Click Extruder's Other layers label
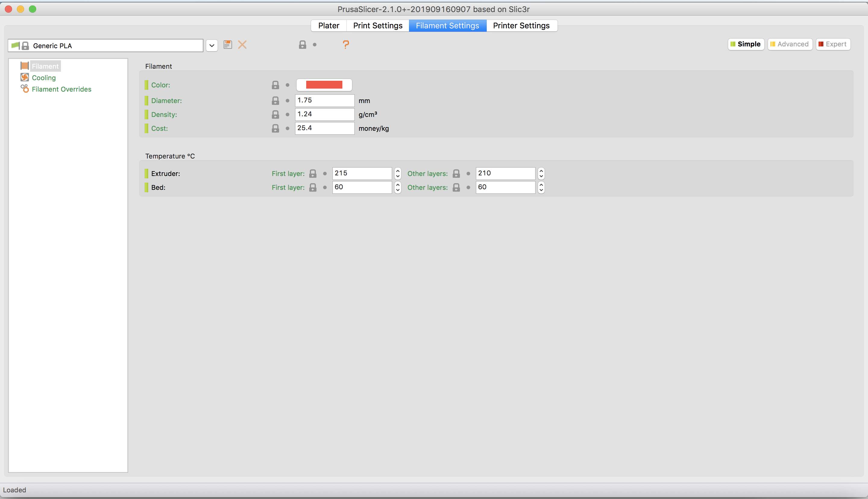868x499 pixels. tap(428, 174)
